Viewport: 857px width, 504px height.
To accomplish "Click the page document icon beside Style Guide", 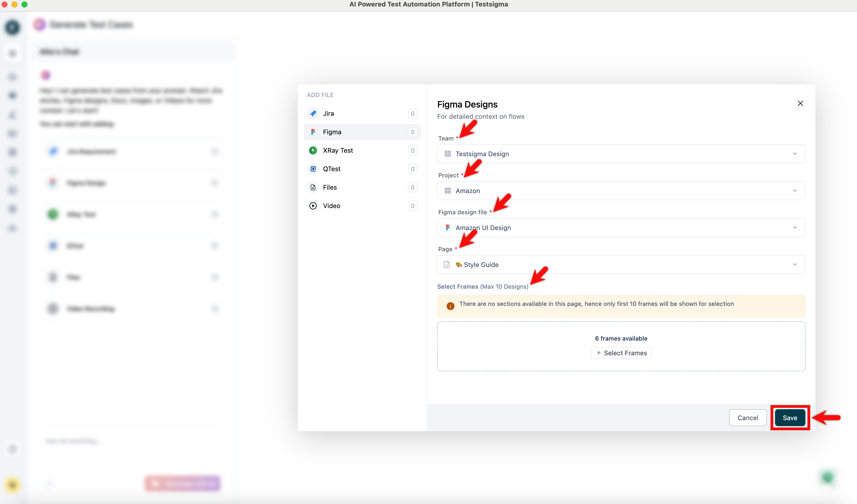I will [446, 264].
